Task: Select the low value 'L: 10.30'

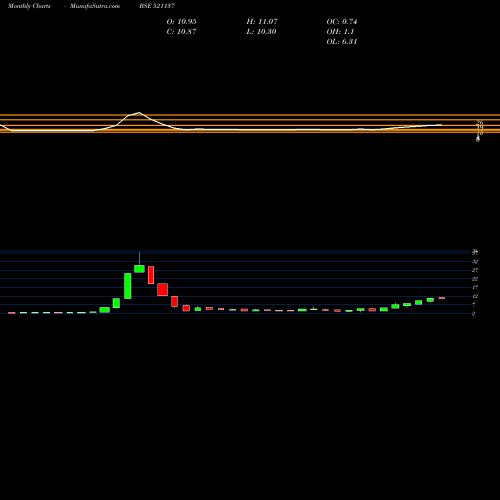Action: [x=261, y=32]
